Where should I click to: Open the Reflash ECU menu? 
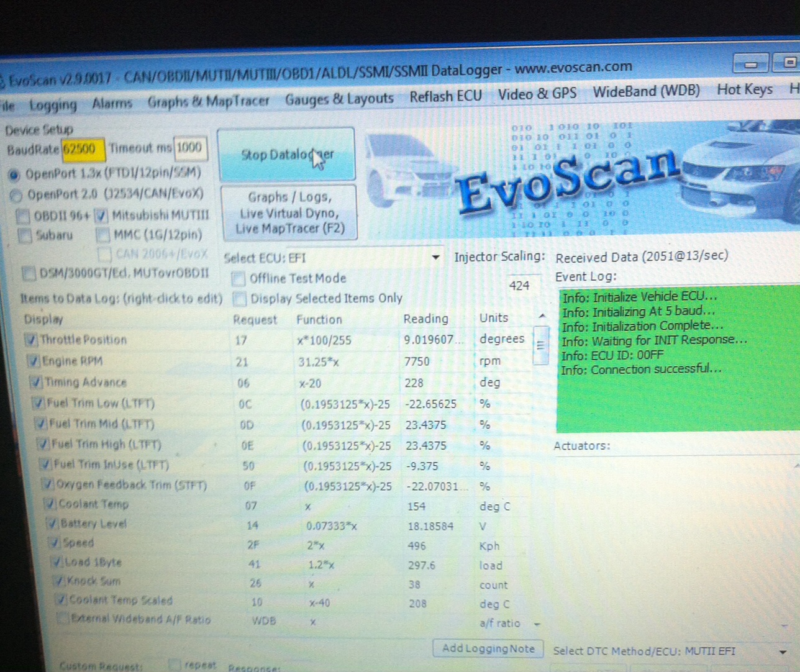point(445,96)
